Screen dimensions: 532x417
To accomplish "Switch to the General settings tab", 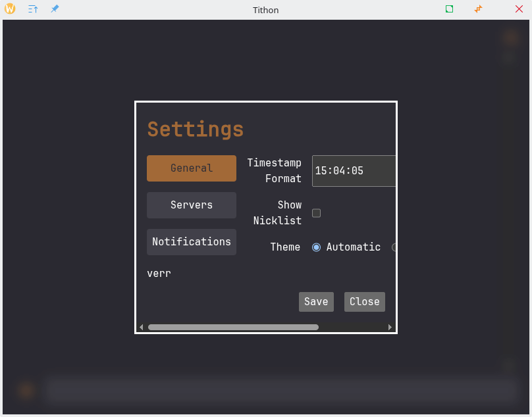I will click(191, 168).
